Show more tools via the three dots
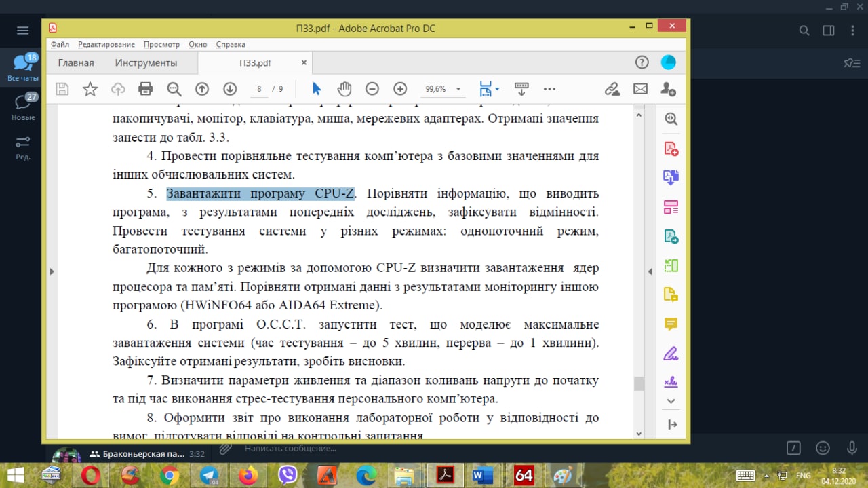The height and width of the screenshot is (488, 868). (x=550, y=89)
